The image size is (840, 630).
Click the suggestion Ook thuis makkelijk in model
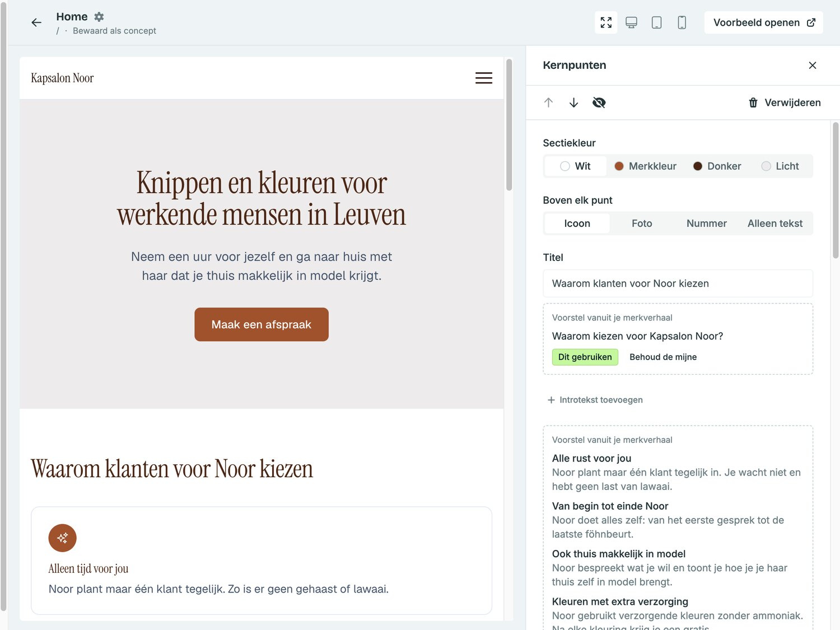tap(618, 554)
